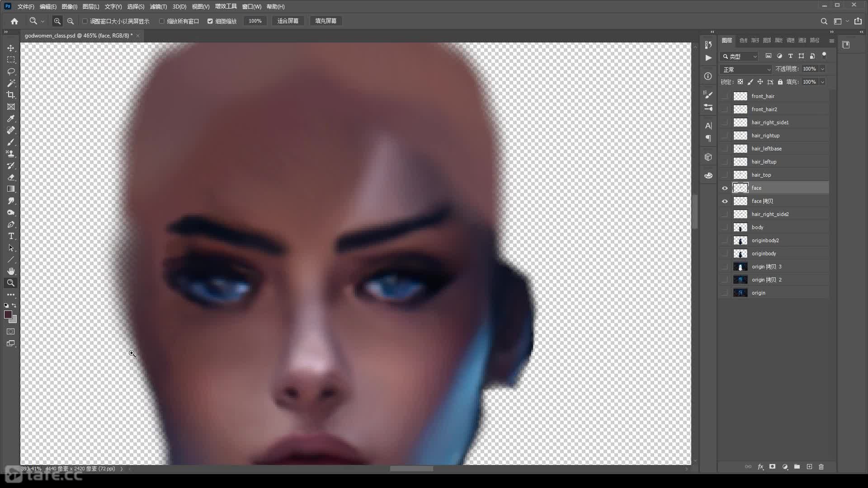Expand the status bar info arrow
Image resolution: width=868 pixels, height=488 pixels.
(x=121, y=469)
